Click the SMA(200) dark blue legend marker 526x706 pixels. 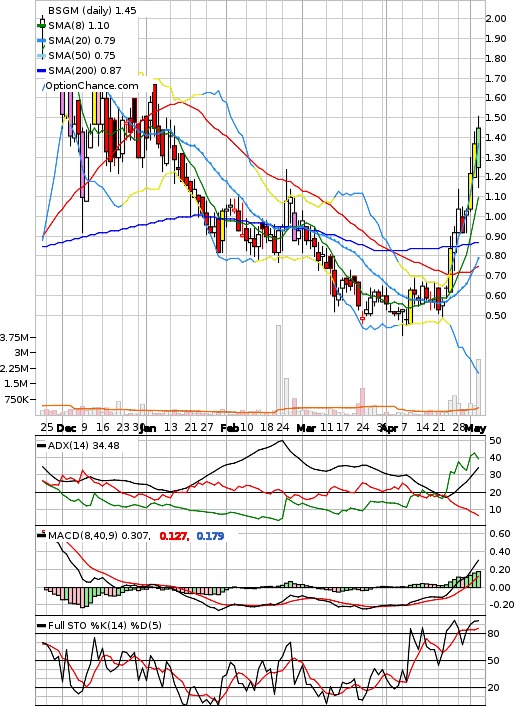click(41, 71)
